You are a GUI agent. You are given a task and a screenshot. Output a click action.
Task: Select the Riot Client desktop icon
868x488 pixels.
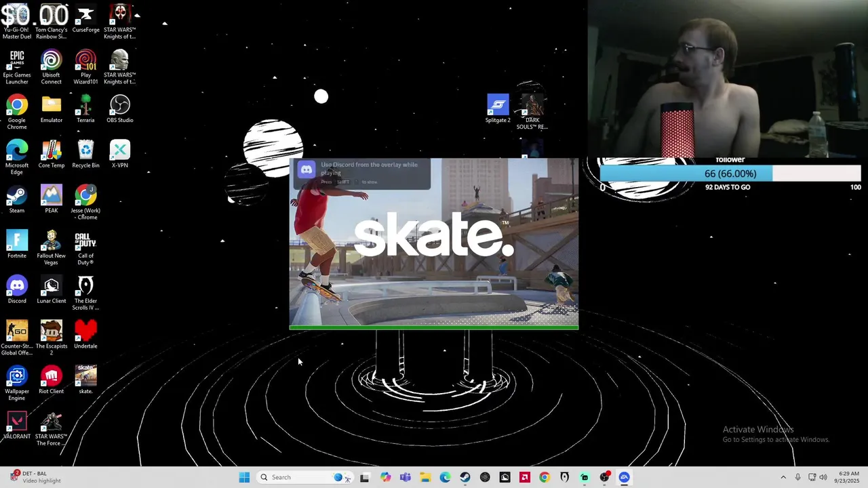(x=52, y=380)
